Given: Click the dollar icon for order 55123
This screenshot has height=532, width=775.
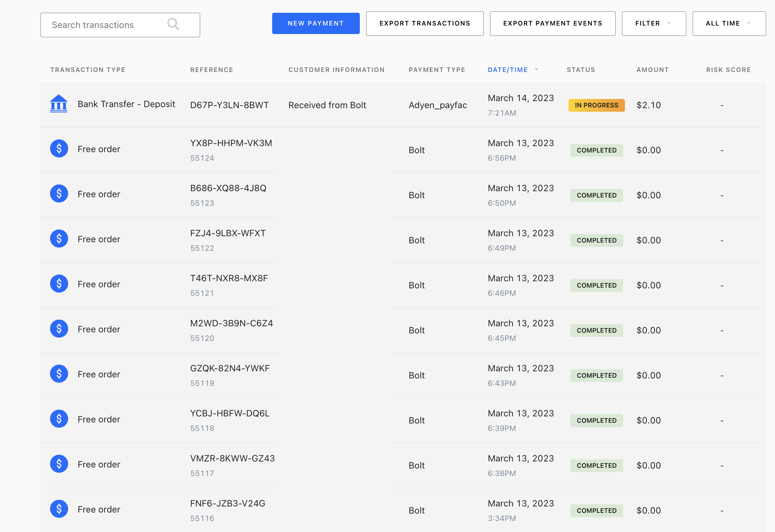Looking at the screenshot, I should point(59,194).
